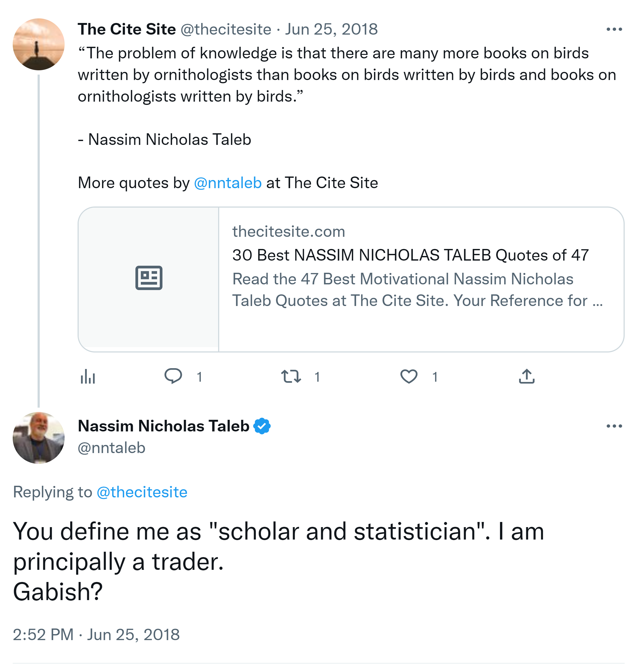Image resolution: width=639 pixels, height=672 pixels.
Task: Like the tweet with the heart icon
Action: coord(409,376)
